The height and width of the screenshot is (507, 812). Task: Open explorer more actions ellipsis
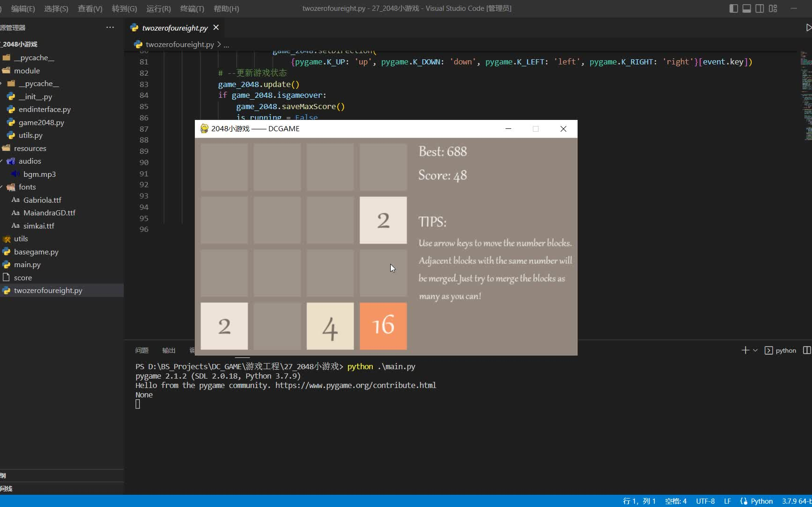coord(110,27)
